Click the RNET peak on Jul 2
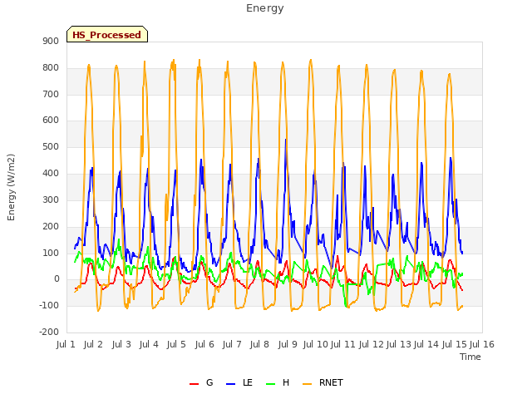This screenshot has width=532, height=399. [x=89, y=65]
